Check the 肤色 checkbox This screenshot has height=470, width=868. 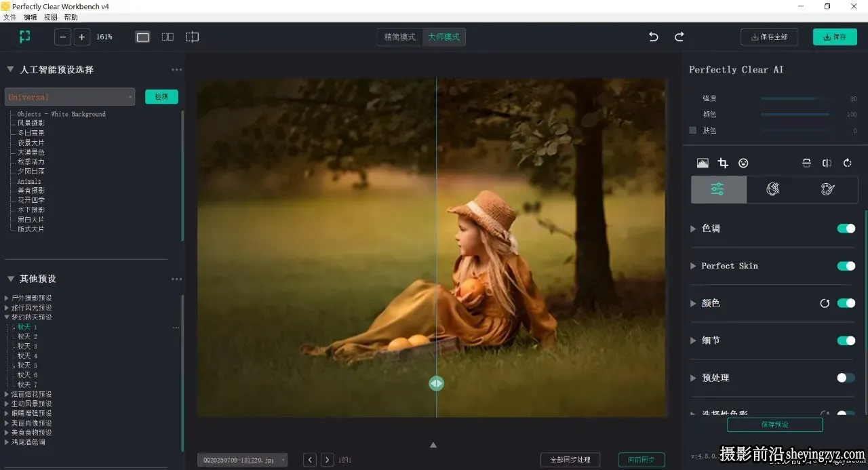(x=692, y=130)
